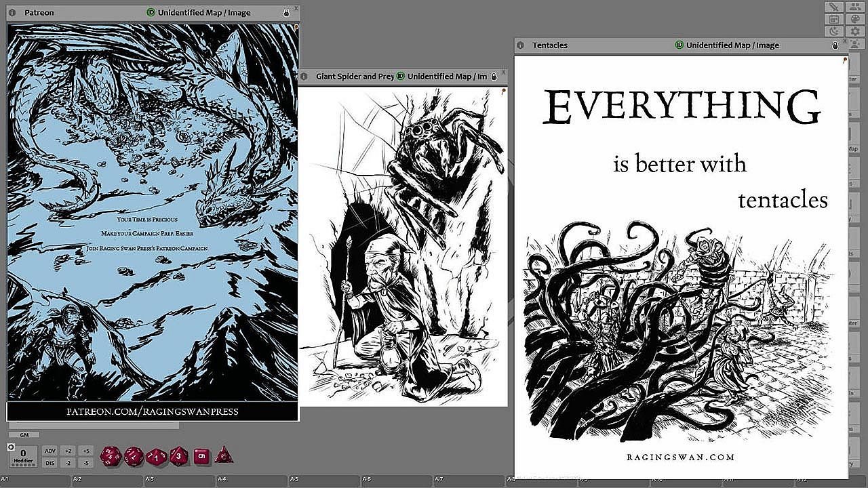Click hotkey slot A2
Screen dimensions: 868x488
[108, 481]
